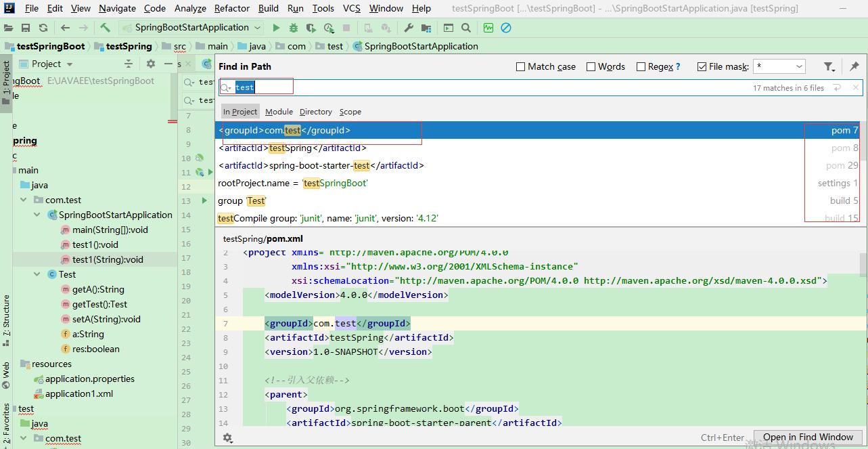Select result rootProject.name testSpringBoot
Screen dimensions: 868x449
pos(538,183)
